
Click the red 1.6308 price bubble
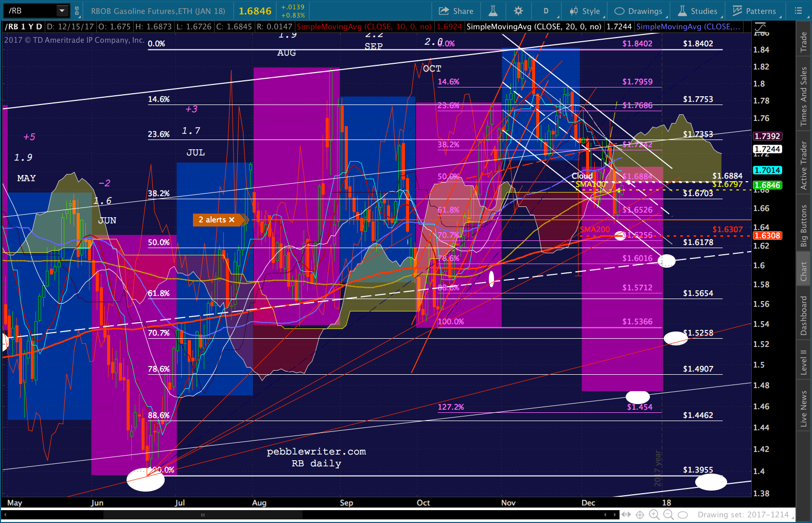pos(767,236)
